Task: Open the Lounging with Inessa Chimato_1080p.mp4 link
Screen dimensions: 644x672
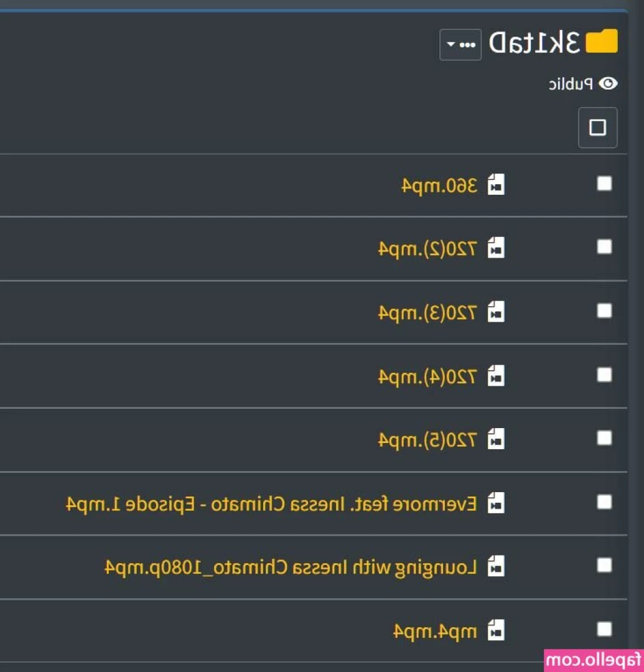Action: click(x=291, y=567)
